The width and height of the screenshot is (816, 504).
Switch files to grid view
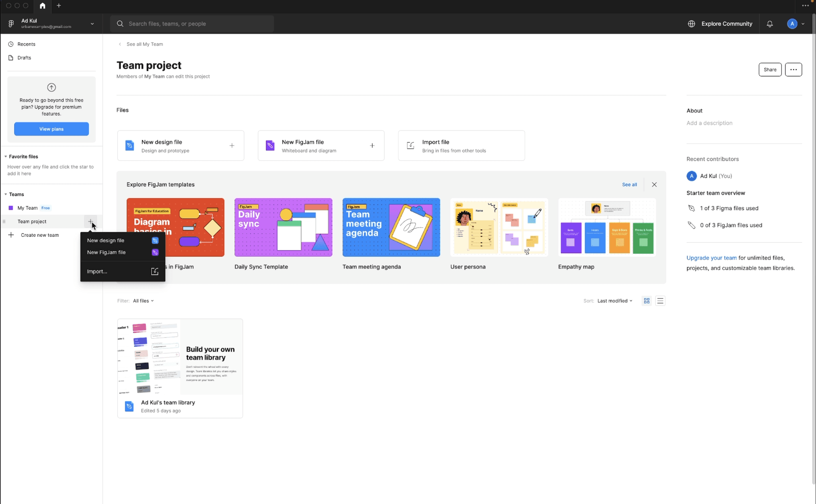[x=646, y=301]
